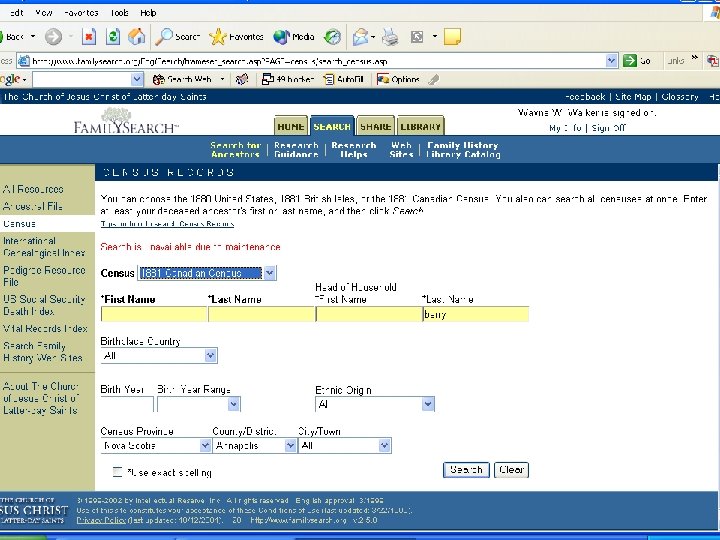Image resolution: width=720 pixels, height=540 pixels.
Task: Open the View menu
Action: coord(44,13)
